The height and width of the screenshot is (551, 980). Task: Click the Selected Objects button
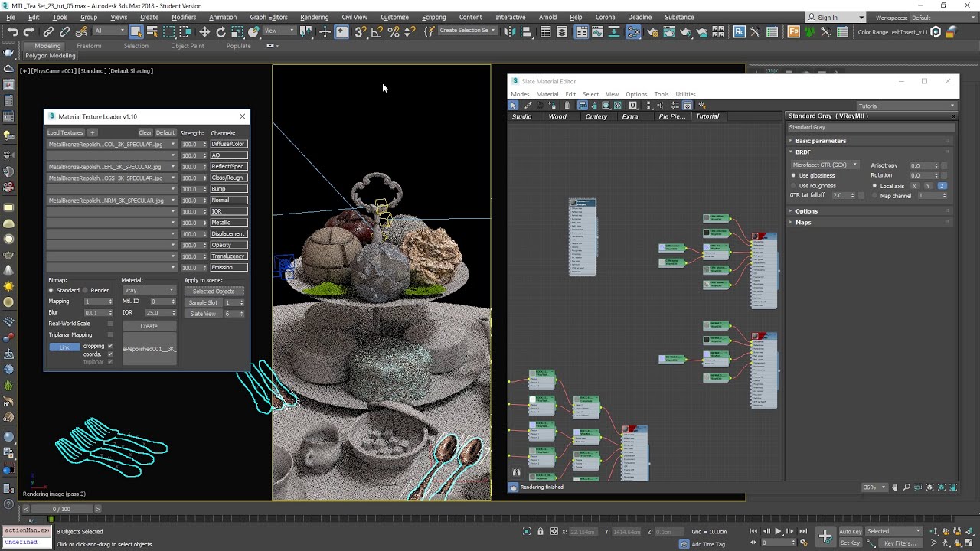click(214, 291)
